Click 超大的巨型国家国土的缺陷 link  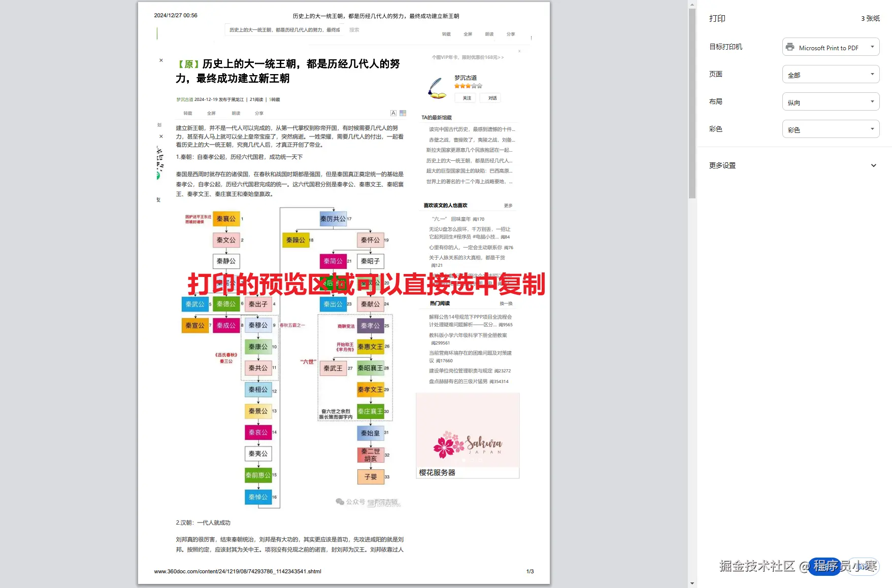(x=470, y=171)
